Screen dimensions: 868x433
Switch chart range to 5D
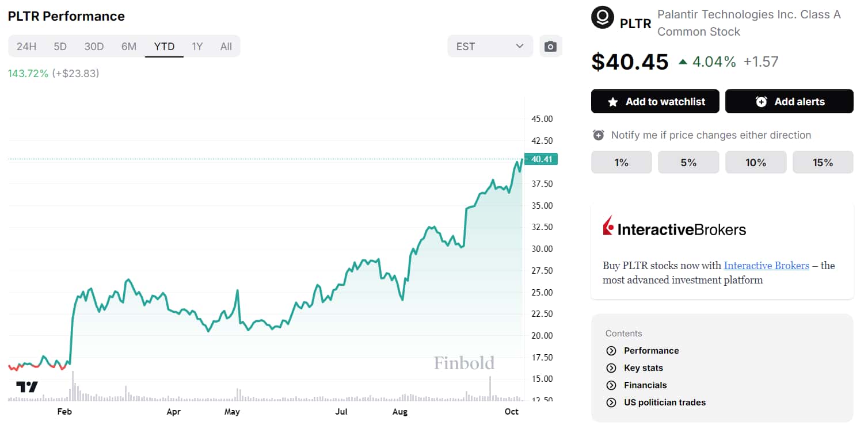(x=60, y=47)
